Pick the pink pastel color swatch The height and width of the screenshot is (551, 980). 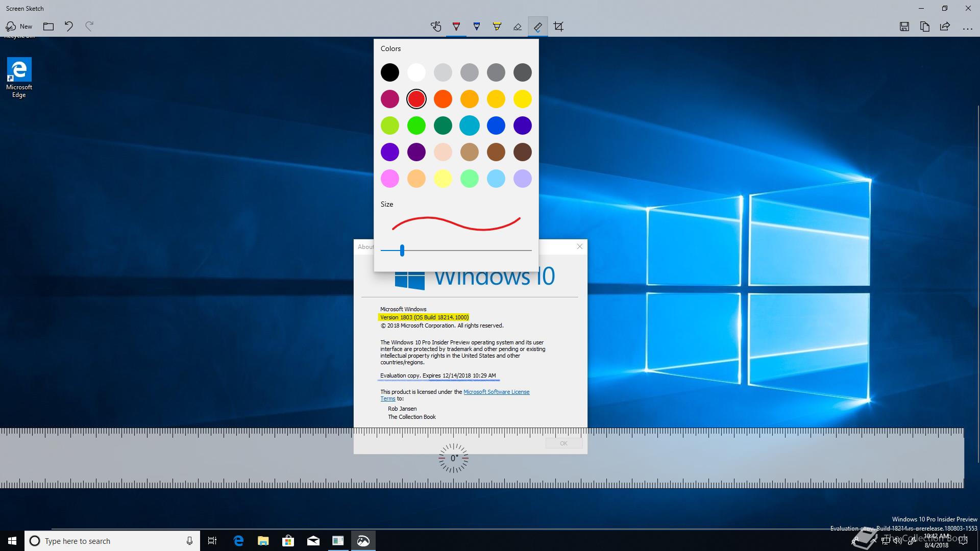390,179
